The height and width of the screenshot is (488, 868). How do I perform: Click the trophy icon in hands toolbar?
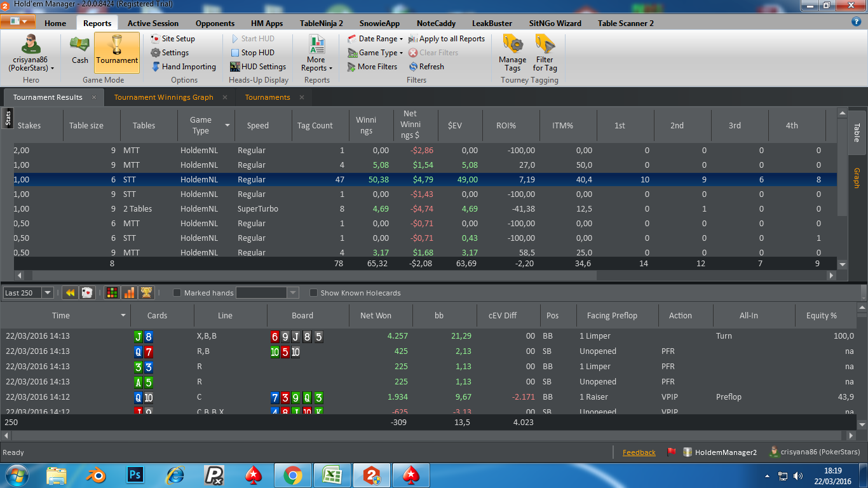[x=146, y=293]
